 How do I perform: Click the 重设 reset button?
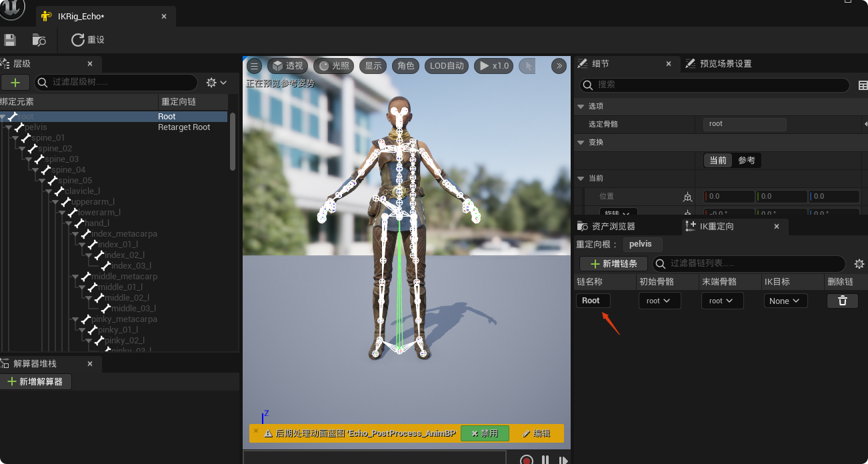(x=88, y=40)
